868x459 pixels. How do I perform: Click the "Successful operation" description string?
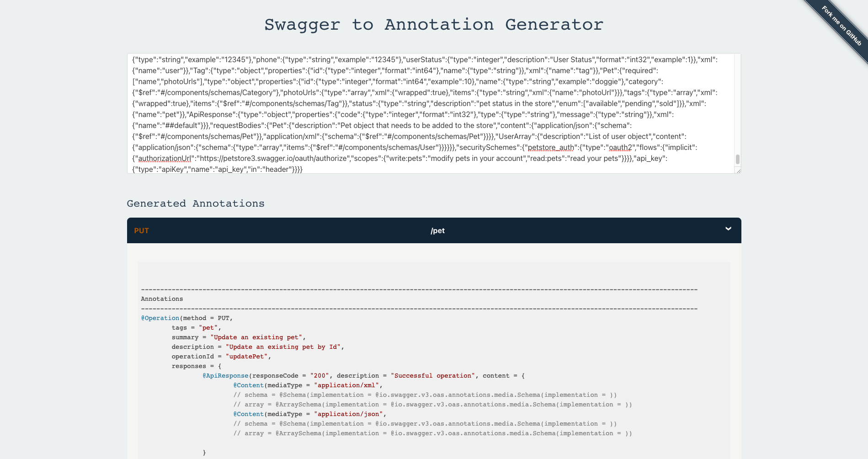pyautogui.click(x=433, y=376)
